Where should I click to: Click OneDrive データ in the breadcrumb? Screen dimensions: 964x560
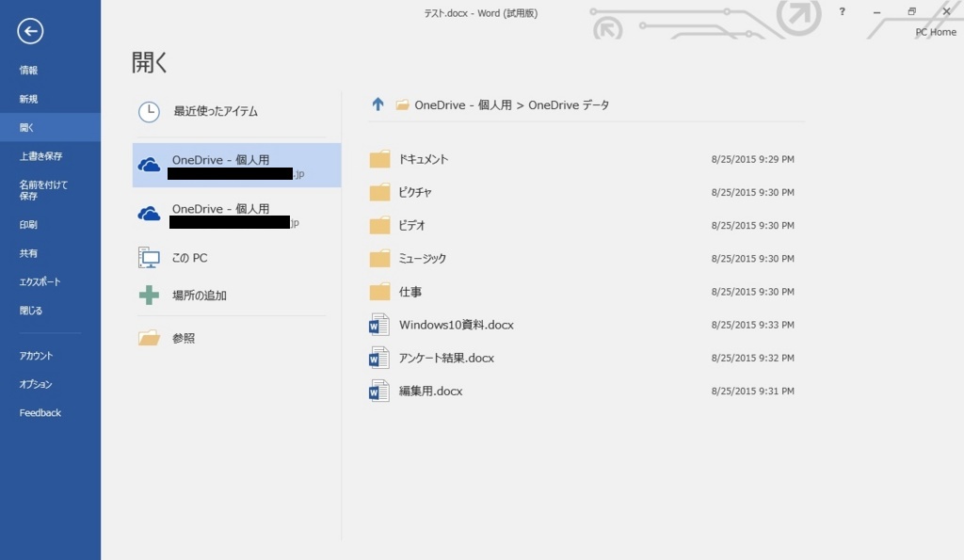[569, 105]
